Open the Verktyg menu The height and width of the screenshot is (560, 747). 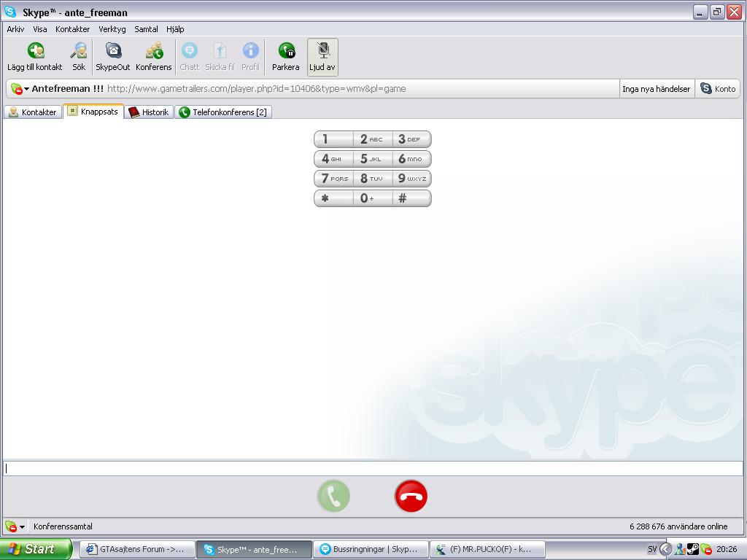click(x=112, y=29)
